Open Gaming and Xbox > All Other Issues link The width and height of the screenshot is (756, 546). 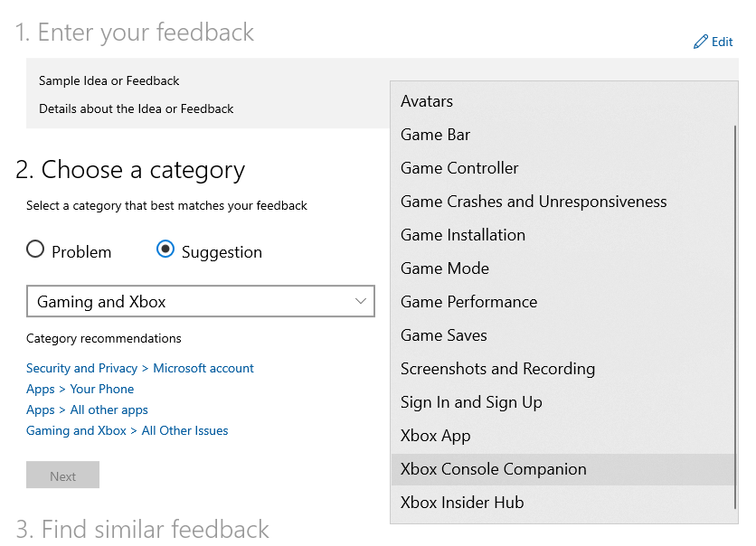pos(128,430)
